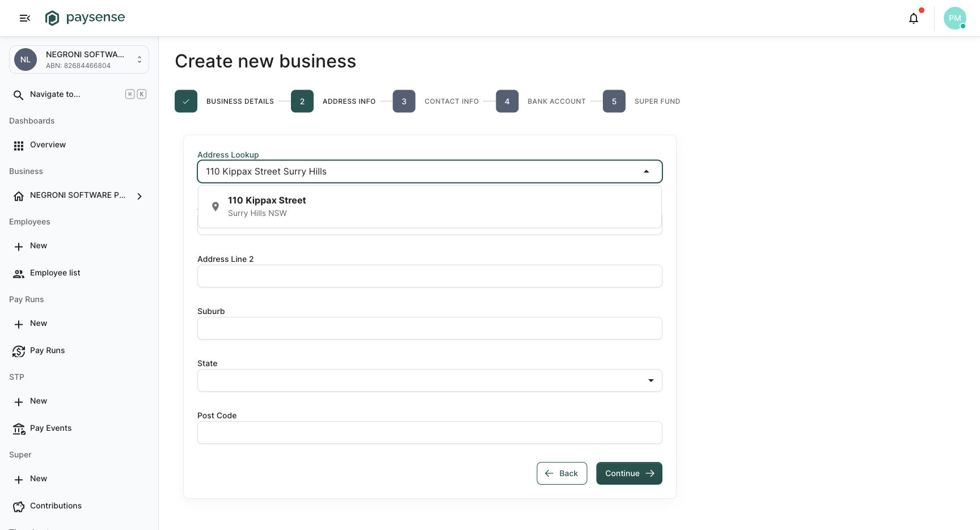Click the Navigate to search icon
The width and height of the screenshot is (980, 530).
(19, 95)
